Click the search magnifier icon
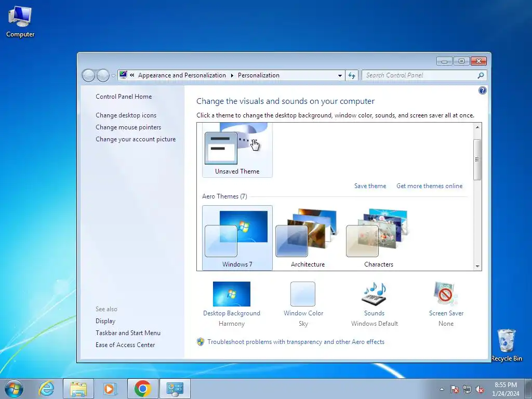Viewport: 532px width, 399px height. 481,75
